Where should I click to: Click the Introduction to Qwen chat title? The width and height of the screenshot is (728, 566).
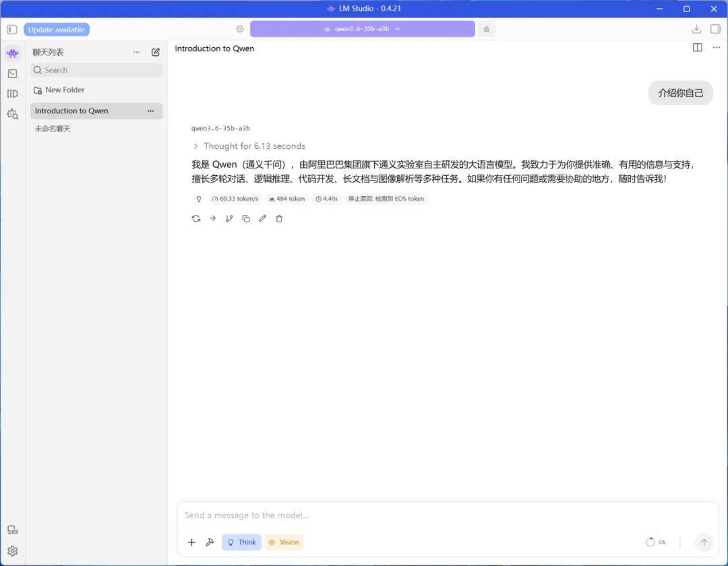(214, 49)
